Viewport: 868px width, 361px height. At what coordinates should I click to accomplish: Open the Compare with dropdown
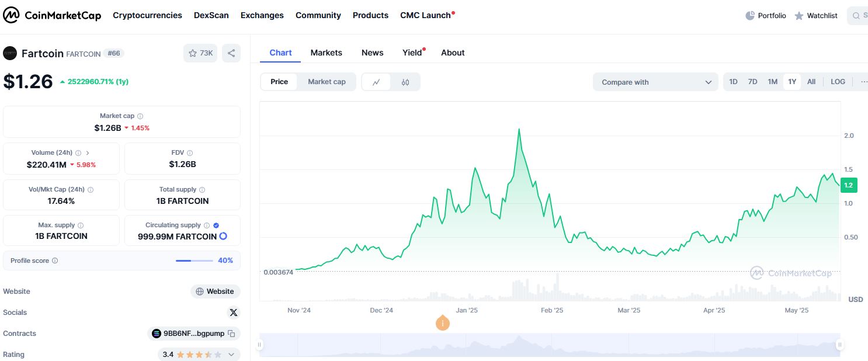(x=655, y=82)
